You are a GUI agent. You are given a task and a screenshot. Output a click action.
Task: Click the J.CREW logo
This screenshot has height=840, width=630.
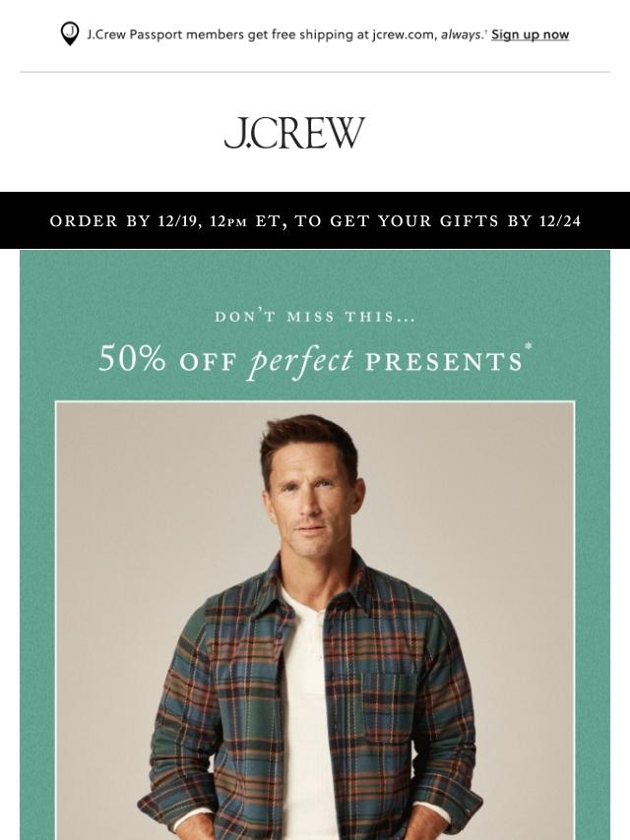[x=294, y=133]
